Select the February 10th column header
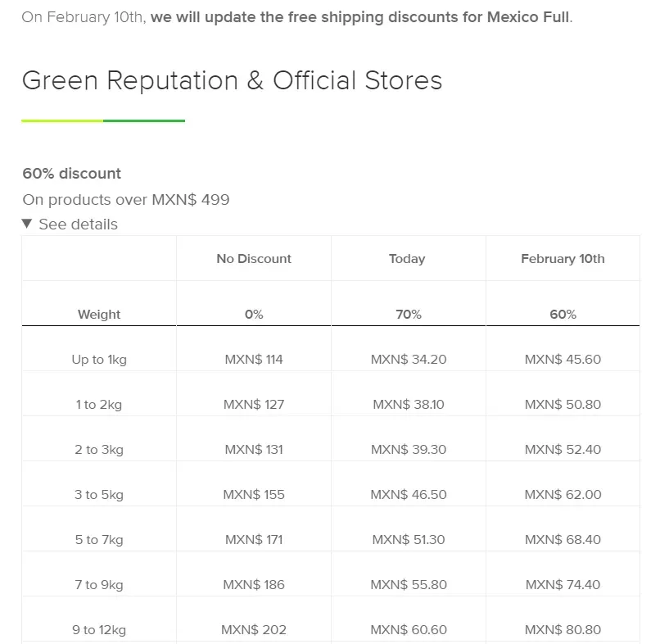Image resolution: width=660 pixels, height=644 pixels. tap(563, 259)
